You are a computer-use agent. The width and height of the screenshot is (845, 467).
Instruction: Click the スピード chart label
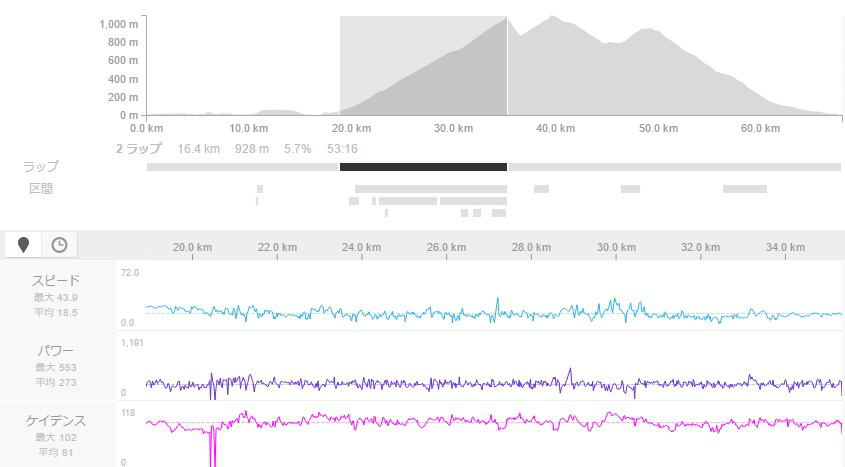[56, 280]
